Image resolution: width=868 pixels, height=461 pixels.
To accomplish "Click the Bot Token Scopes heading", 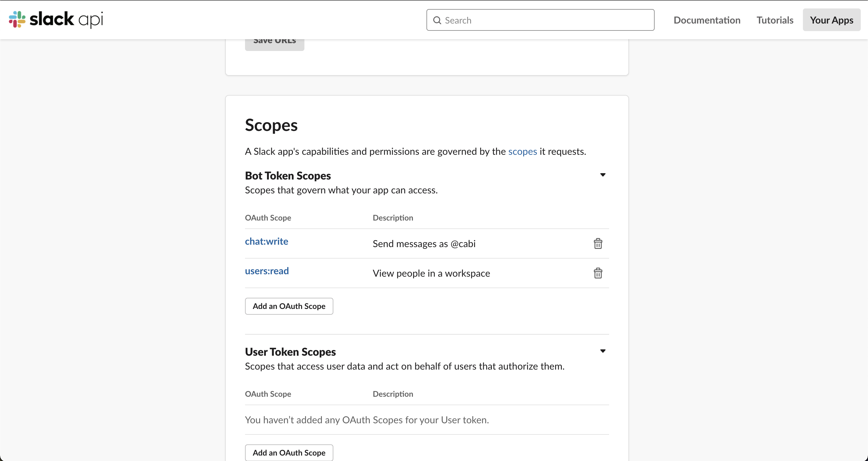I will point(288,176).
